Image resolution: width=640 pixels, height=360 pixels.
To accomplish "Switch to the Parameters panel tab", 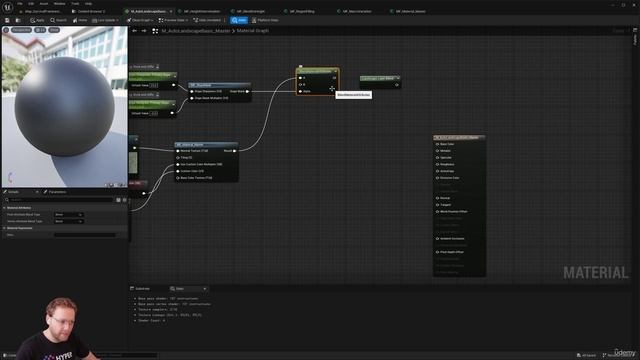I will coord(55,192).
